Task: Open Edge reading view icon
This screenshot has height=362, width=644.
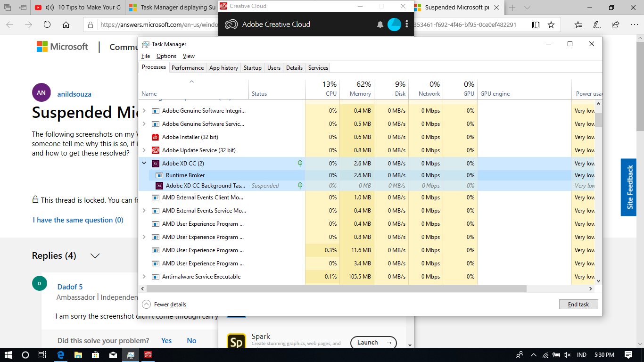Action: point(536,25)
